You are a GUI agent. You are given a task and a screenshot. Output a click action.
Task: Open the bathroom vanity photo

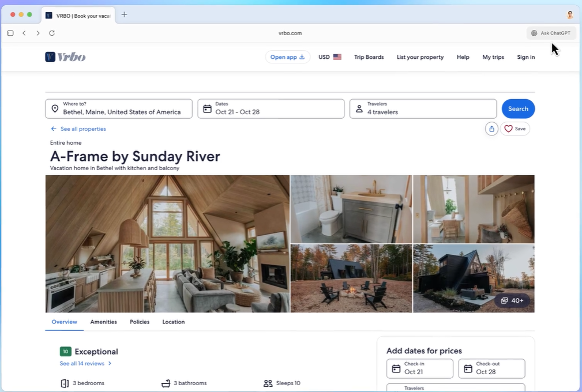point(351,209)
